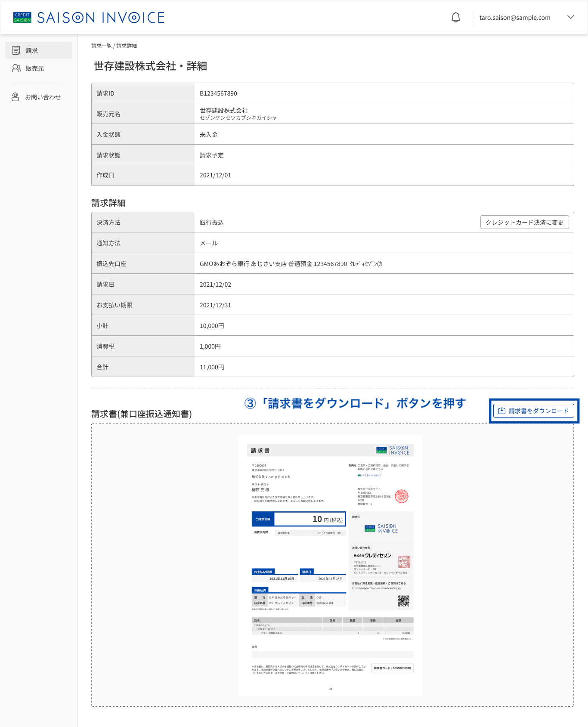Click the Saison Invoice logo
588x727 pixels.
pyautogui.click(x=89, y=18)
